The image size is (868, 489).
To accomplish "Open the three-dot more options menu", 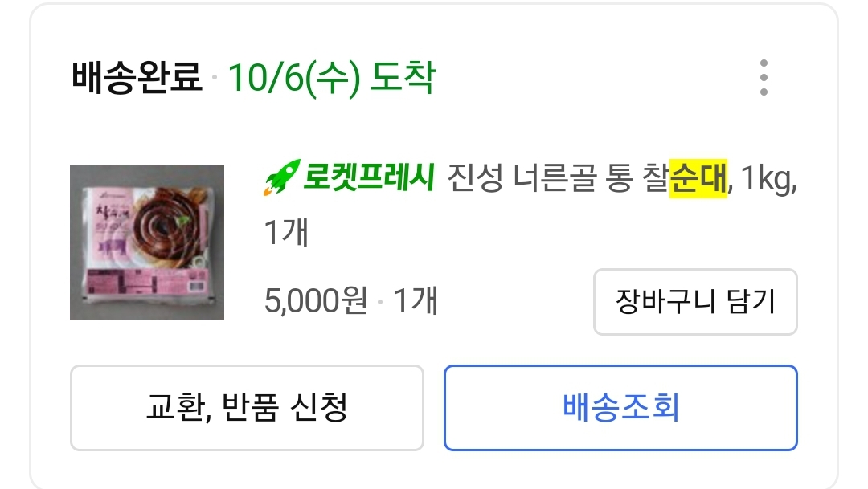I will (x=763, y=78).
